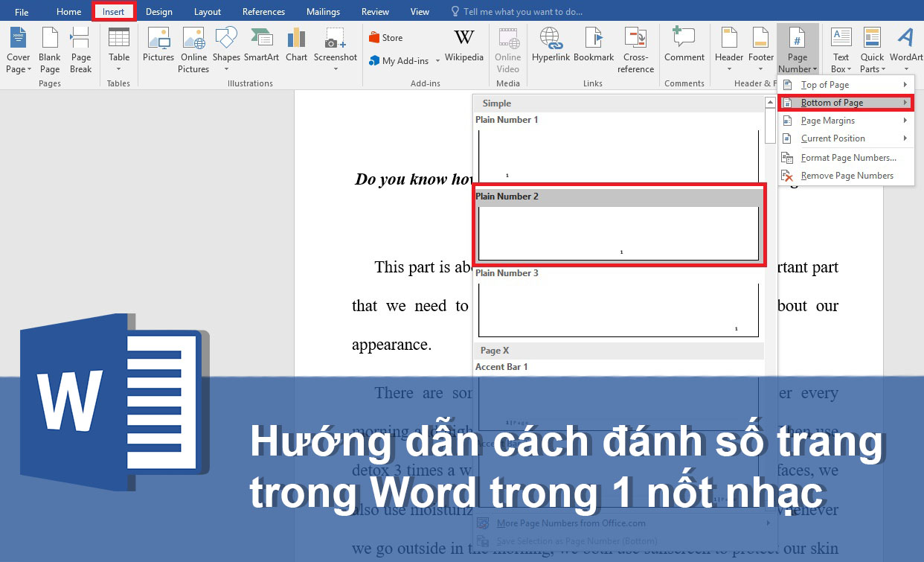Open the WordArt gallery
Image resolution: width=924 pixels, height=562 pixels.
tap(905, 50)
